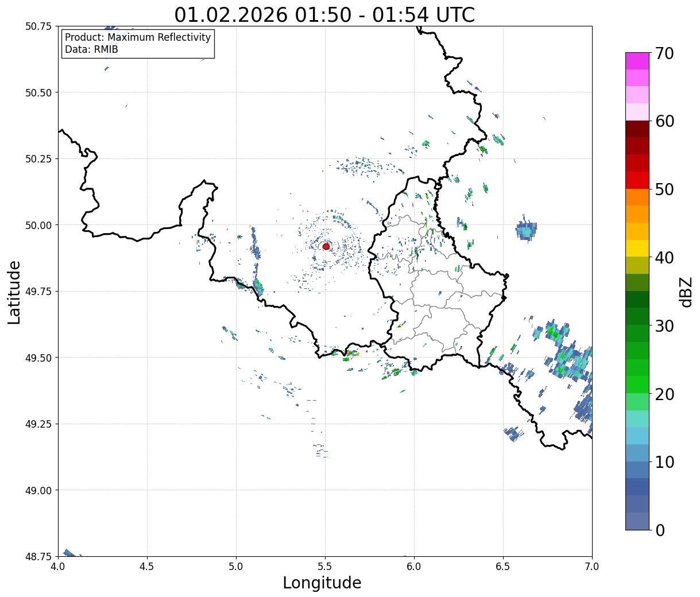
Task: Click the 'dBZ' colorbar label
Action: 686,291
